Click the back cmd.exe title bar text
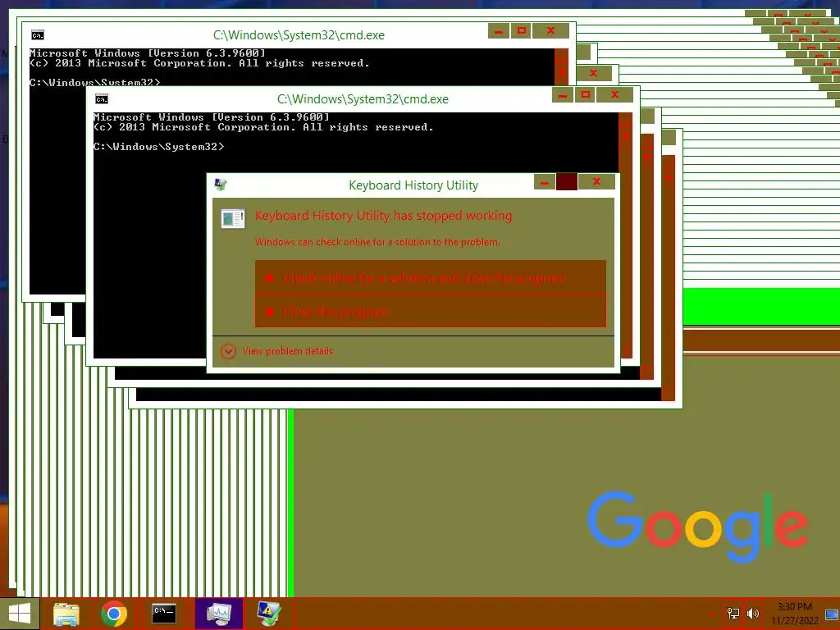 [x=299, y=35]
